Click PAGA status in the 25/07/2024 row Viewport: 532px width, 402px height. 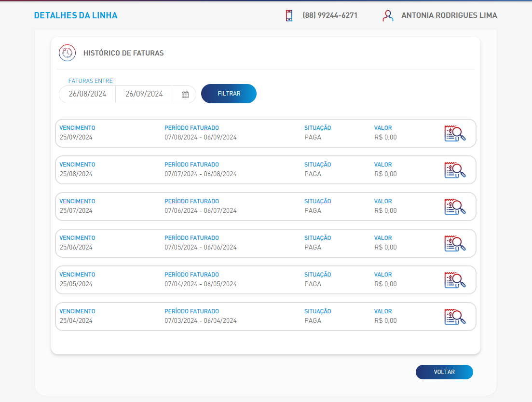(313, 210)
